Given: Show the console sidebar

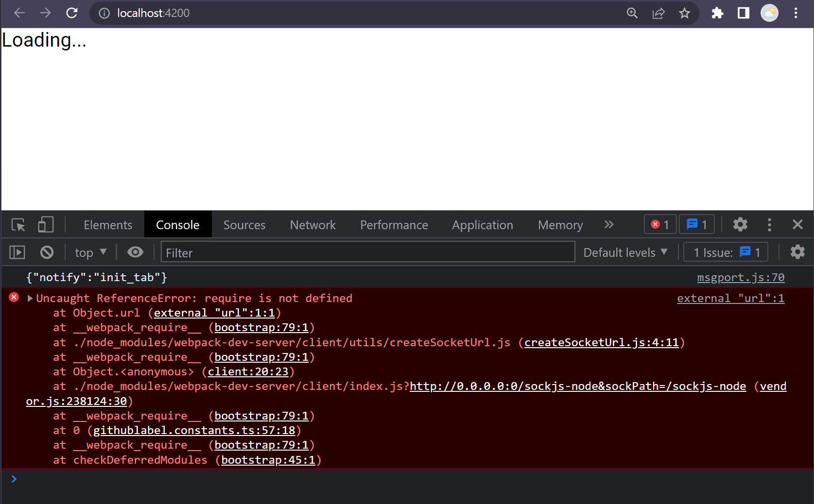Looking at the screenshot, I should [x=17, y=252].
